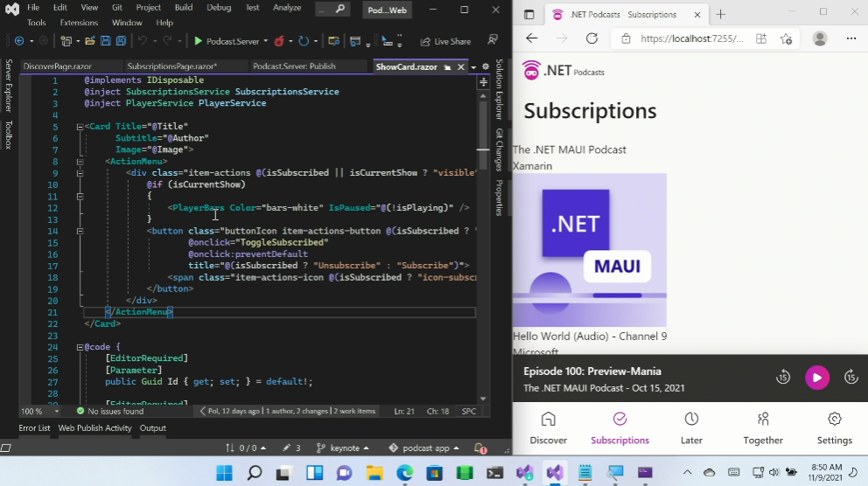Open the Debug menu
868x486 pixels.
(219, 8)
